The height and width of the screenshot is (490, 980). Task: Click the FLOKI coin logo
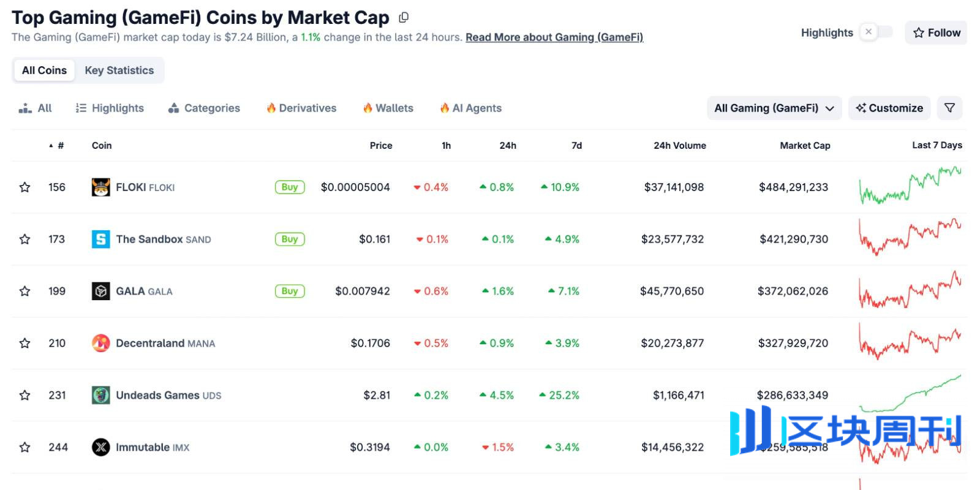(x=100, y=187)
